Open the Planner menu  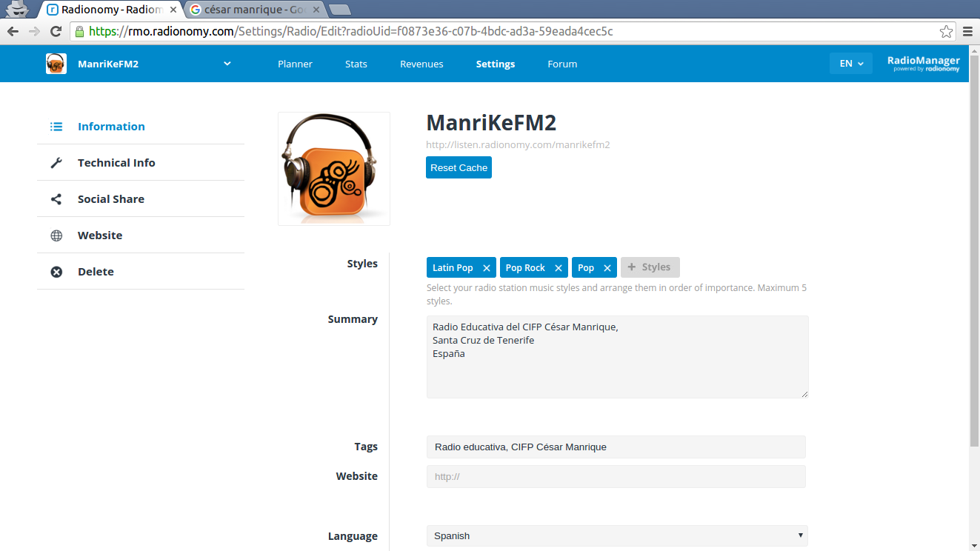tap(295, 64)
